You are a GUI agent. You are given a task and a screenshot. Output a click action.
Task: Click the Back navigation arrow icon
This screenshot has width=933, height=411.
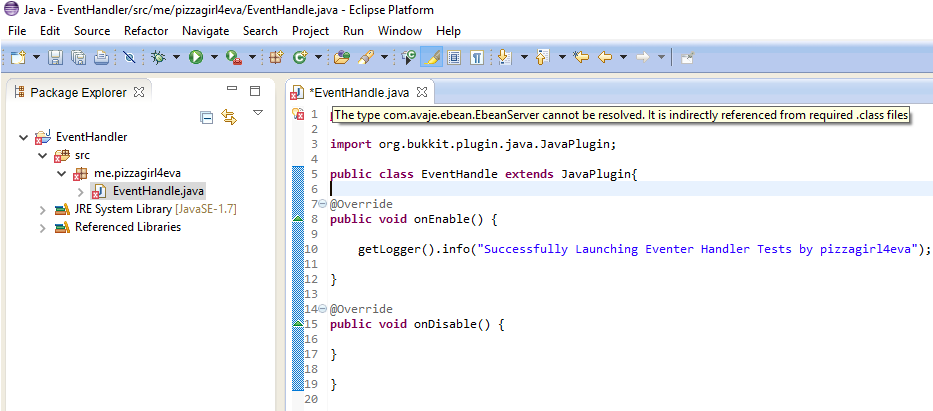(605, 58)
